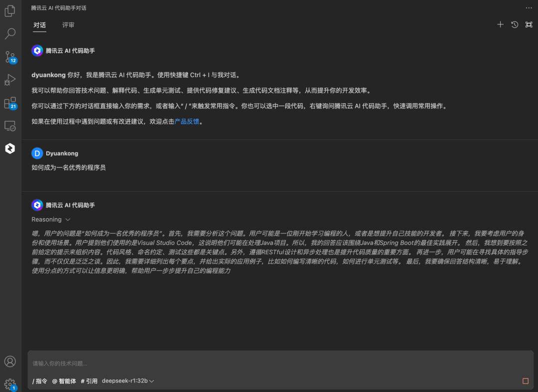Open the Search view icon
Viewport: 538px width, 392px height.
click(x=10, y=33)
